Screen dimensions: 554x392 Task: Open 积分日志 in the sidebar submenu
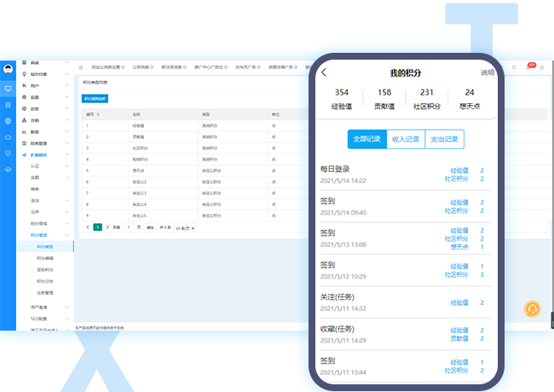click(x=45, y=280)
